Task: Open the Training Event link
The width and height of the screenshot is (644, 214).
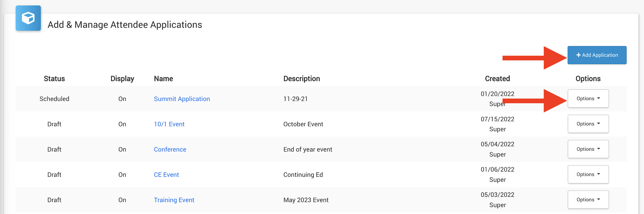Action: (x=174, y=200)
